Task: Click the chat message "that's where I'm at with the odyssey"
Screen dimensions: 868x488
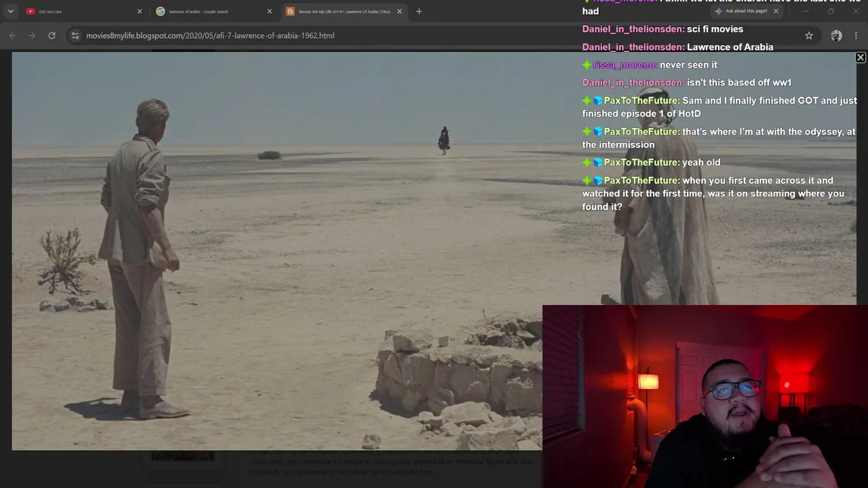Action: [719, 138]
